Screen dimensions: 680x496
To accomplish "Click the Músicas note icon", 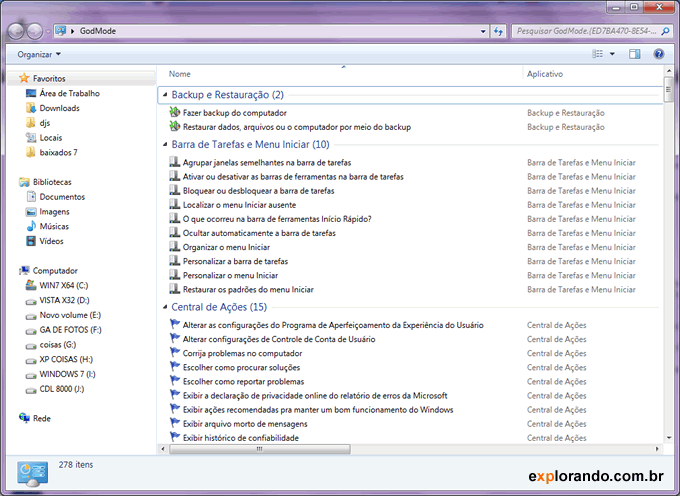I will click(31, 226).
